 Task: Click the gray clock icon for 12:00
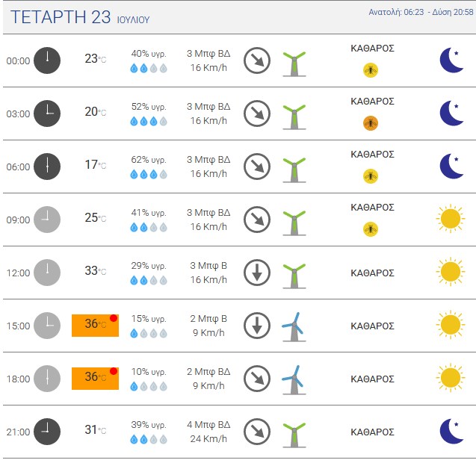tap(47, 273)
